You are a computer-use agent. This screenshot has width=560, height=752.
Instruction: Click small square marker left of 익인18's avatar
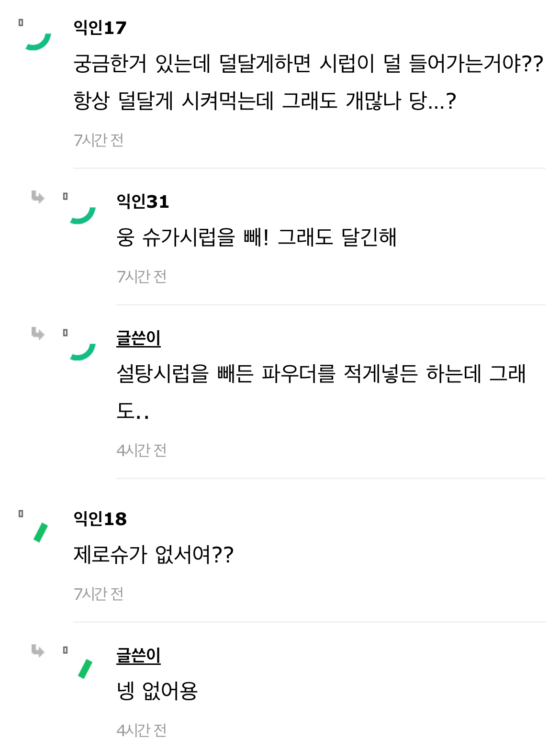tap(21, 514)
